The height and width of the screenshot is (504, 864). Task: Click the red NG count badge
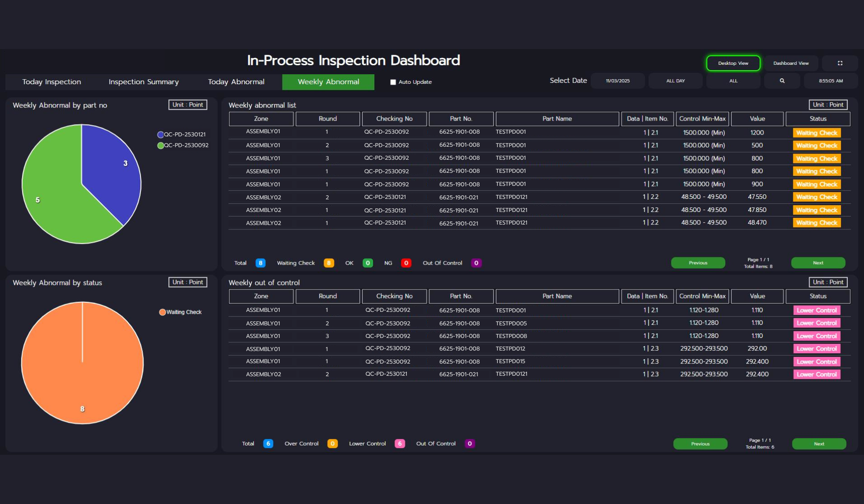(406, 263)
